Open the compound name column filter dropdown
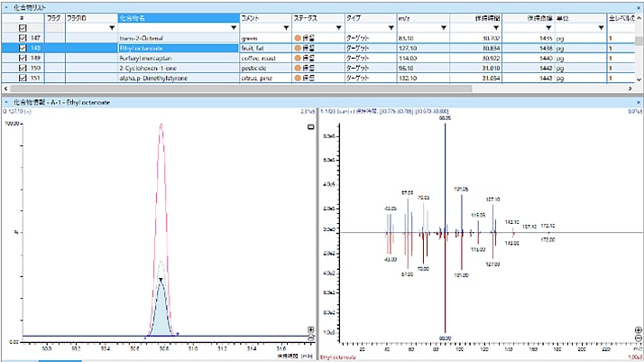Viewport: 644px width, 362px height. 234,28
